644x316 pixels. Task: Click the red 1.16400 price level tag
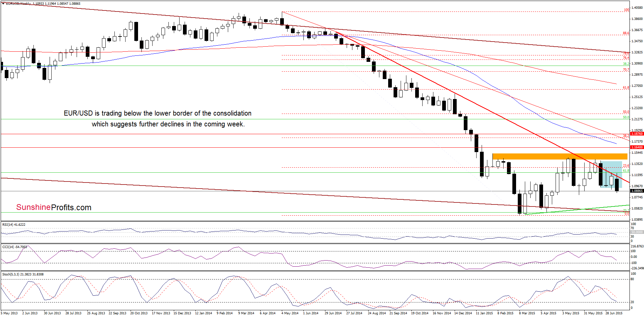click(637, 147)
